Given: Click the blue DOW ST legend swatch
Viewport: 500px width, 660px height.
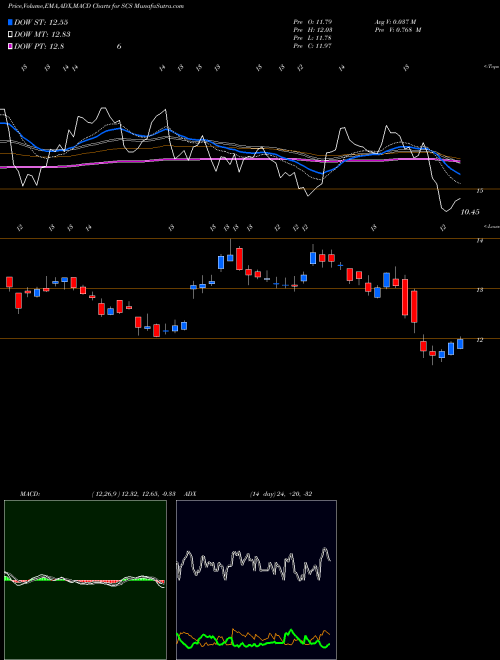Looking at the screenshot, I should pyautogui.click(x=10, y=22).
